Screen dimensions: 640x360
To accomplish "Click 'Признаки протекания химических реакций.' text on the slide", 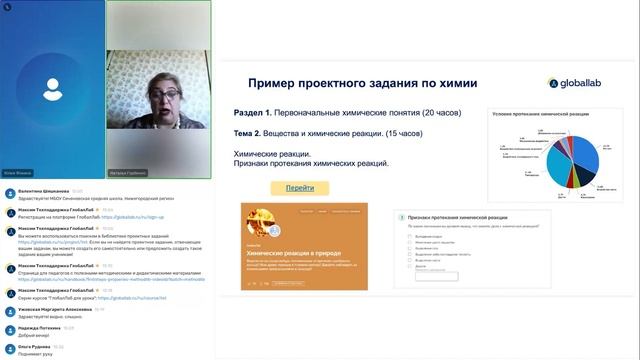I will (x=311, y=163).
